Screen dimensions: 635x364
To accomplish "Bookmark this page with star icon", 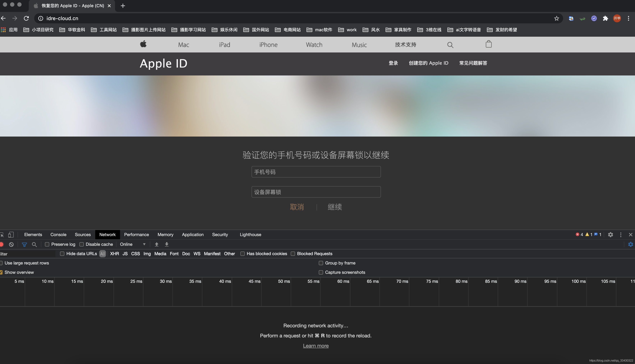I will [x=556, y=18].
